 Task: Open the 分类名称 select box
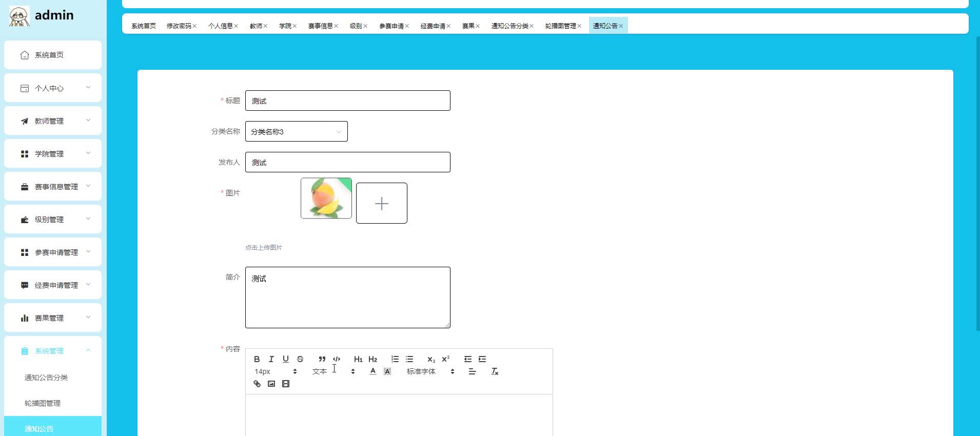pos(297,131)
